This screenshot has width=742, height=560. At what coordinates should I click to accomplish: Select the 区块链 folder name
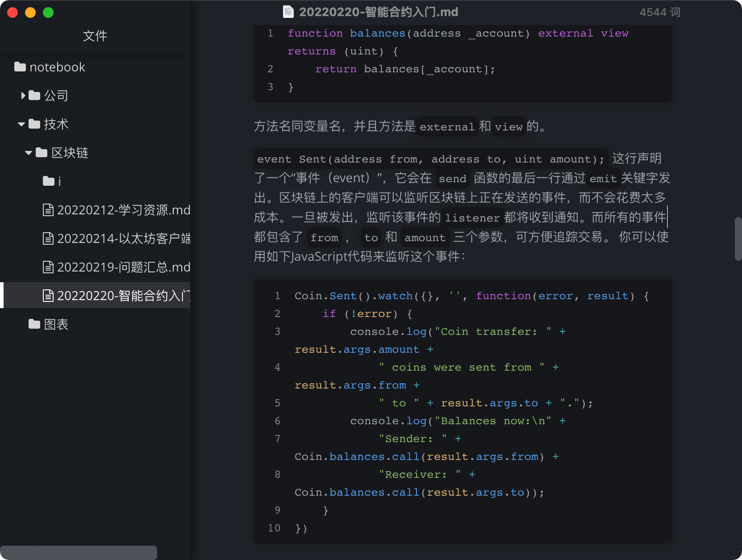70,152
